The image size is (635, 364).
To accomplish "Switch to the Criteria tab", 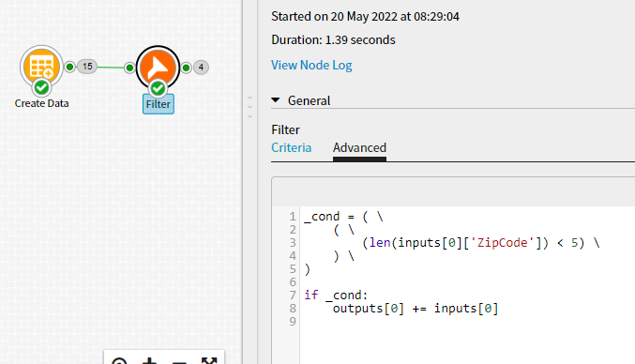I will 291,148.
